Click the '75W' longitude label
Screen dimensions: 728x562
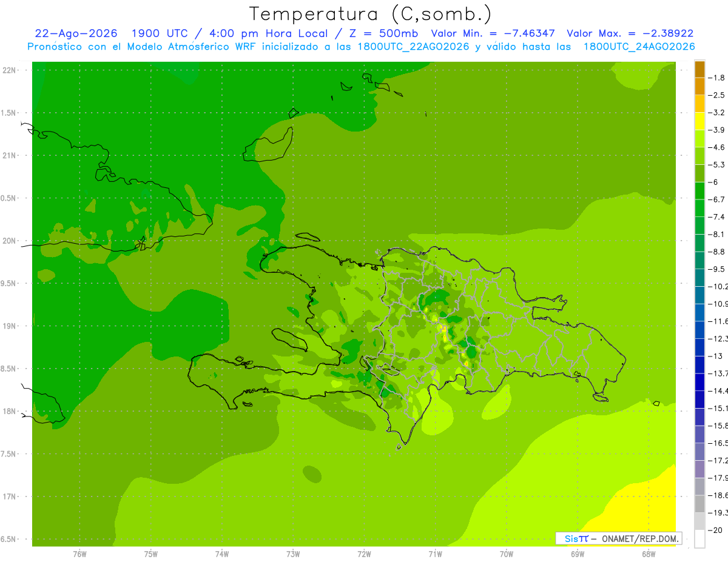(x=151, y=554)
